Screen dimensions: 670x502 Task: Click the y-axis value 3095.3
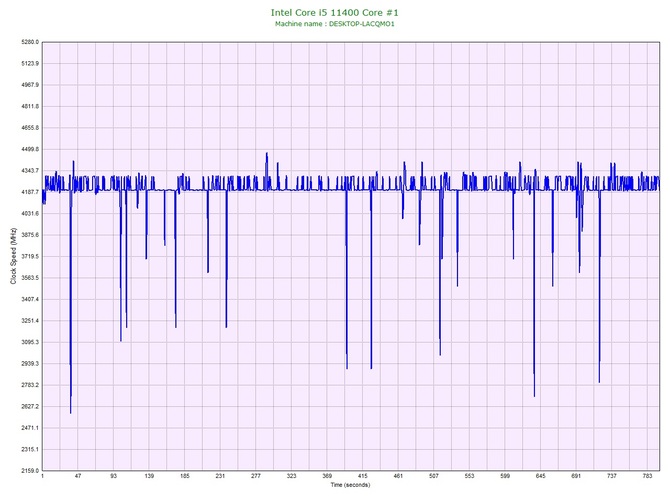click(30, 342)
